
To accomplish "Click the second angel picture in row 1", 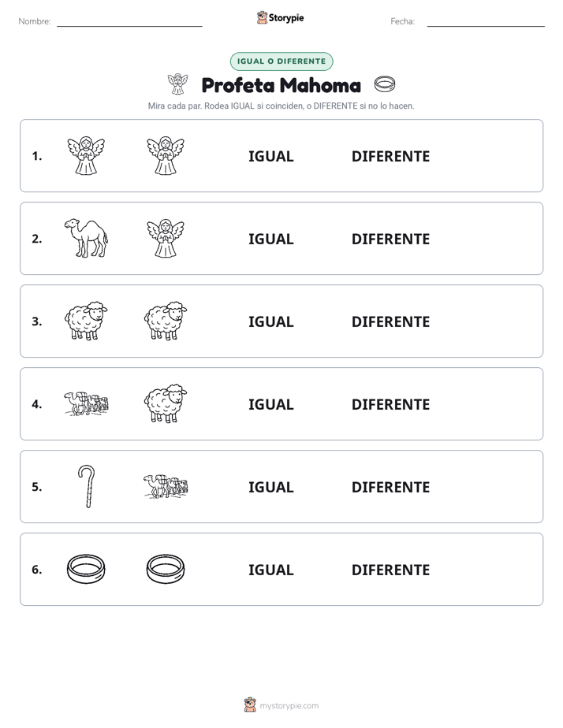I will [166, 155].
